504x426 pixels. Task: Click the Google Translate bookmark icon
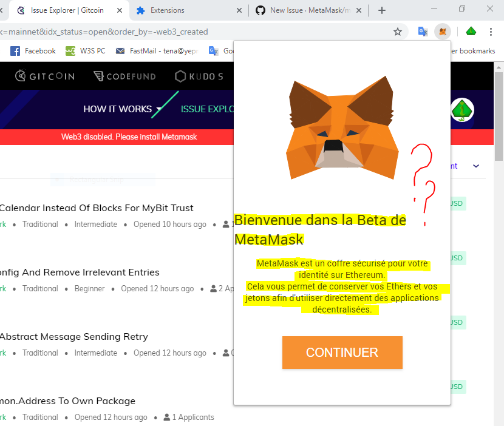213,51
